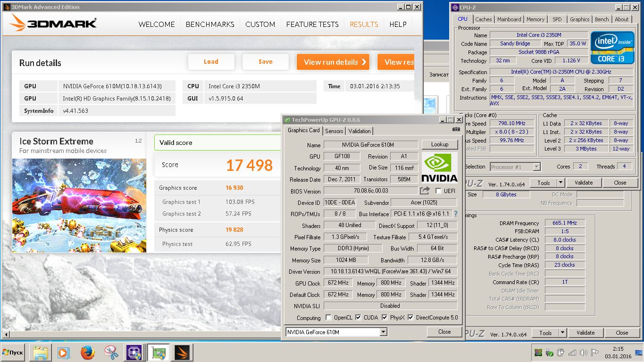
Task: Open the NVIDIA GeForce 610M GPU selector dropdown
Action: pyautogui.click(x=336, y=332)
